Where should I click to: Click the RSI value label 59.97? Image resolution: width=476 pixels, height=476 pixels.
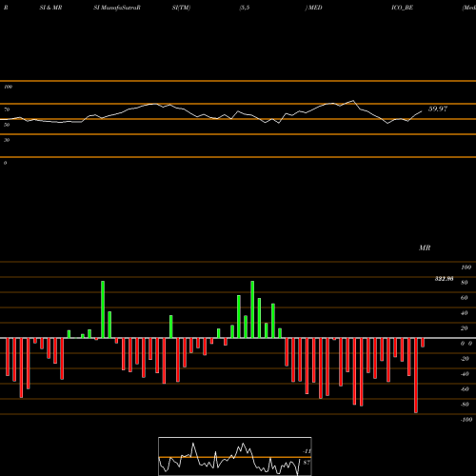pyautogui.click(x=438, y=109)
